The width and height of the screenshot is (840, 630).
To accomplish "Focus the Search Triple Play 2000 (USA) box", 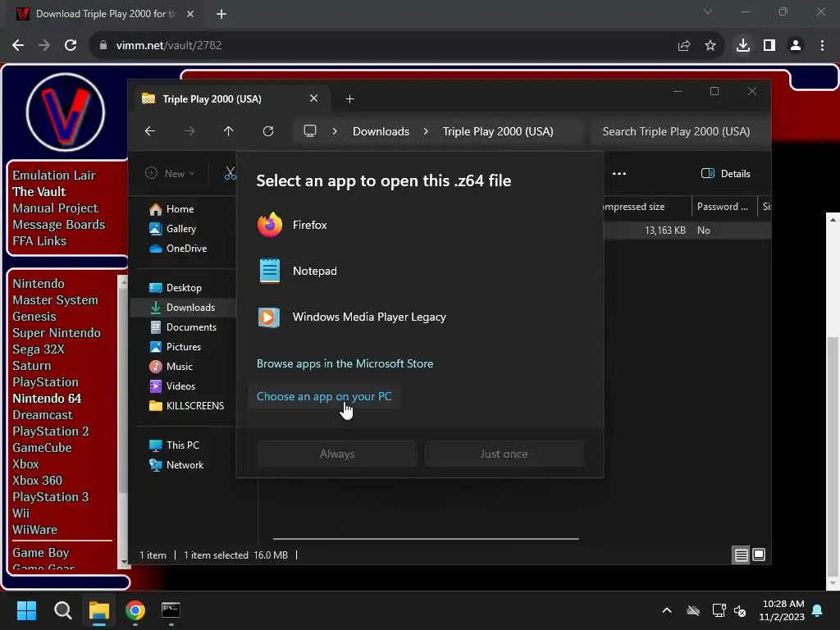I will [x=676, y=131].
